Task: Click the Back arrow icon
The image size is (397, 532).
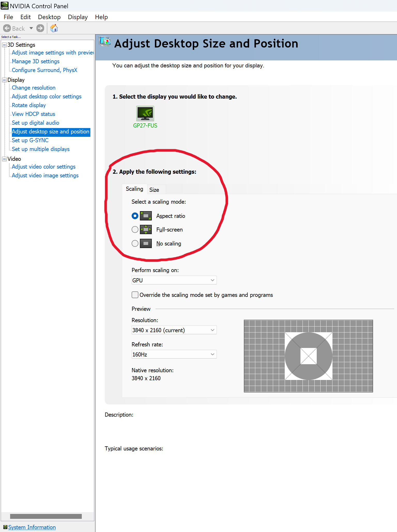Action: pyautogui.click(x=7, y=28)
